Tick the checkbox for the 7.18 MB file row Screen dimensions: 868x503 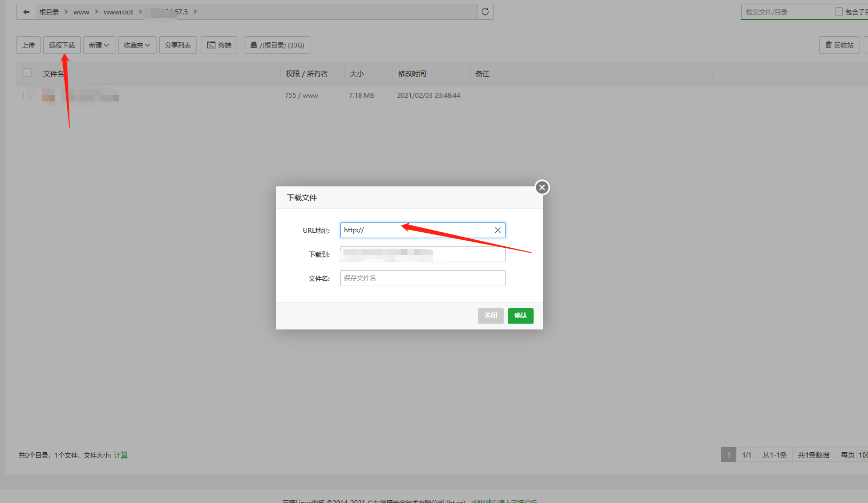tap(27, 95)
